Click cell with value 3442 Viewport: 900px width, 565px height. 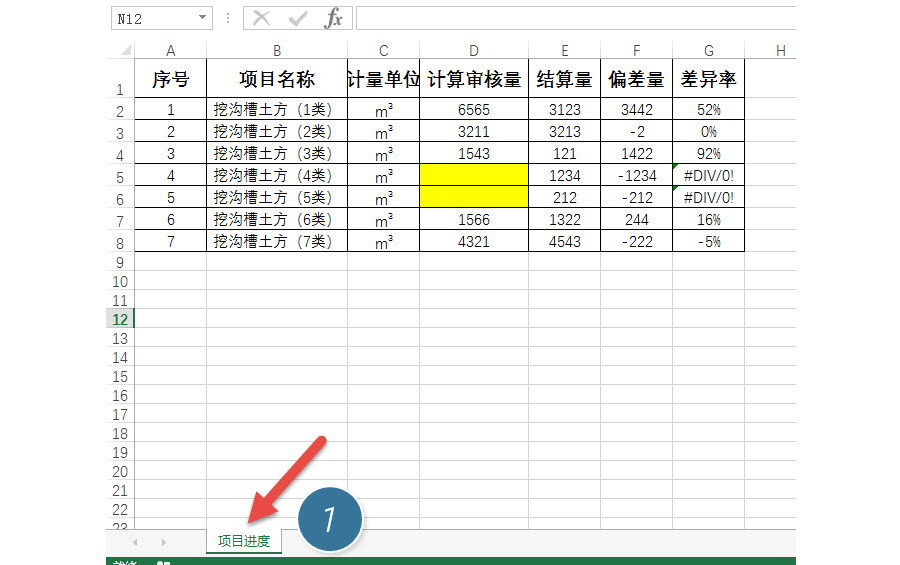(637, 109)
